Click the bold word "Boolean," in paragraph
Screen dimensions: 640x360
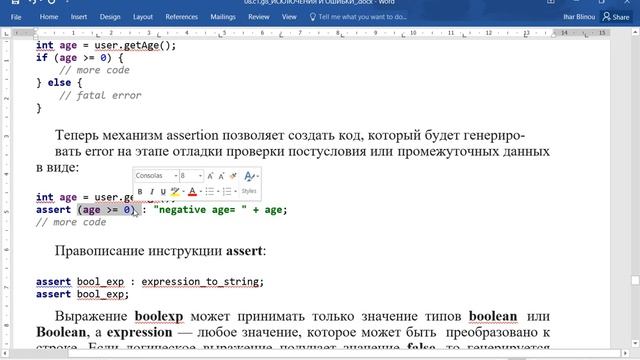point(62,332)
